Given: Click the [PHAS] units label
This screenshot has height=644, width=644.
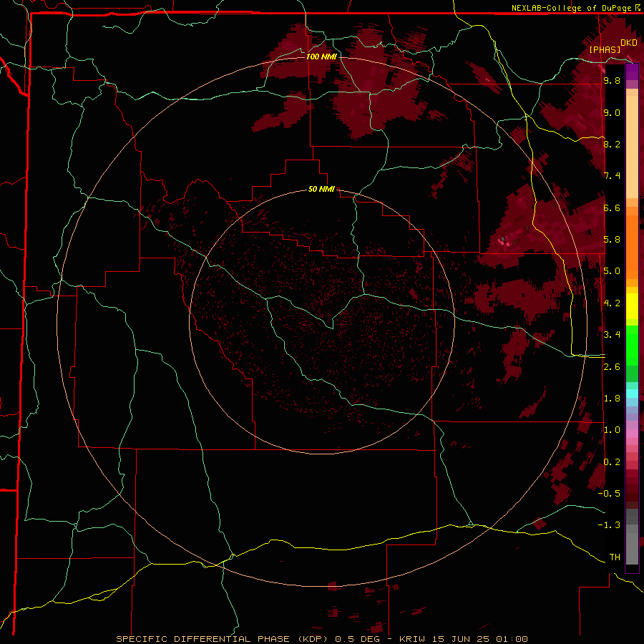Looking at the screenshot, I should pyautogui.click(x=605, y=49).
